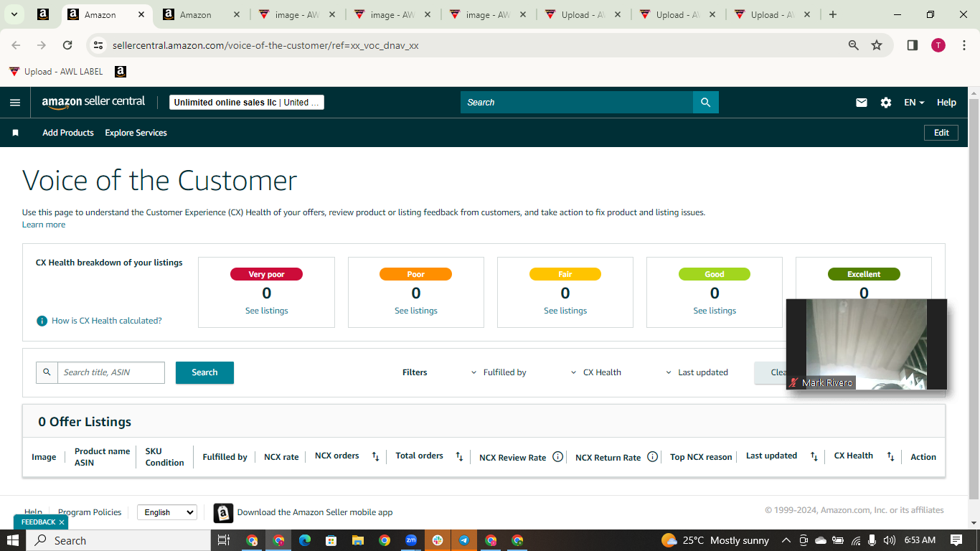Open the Chrome zoom magnifier icon

point(854,45)
